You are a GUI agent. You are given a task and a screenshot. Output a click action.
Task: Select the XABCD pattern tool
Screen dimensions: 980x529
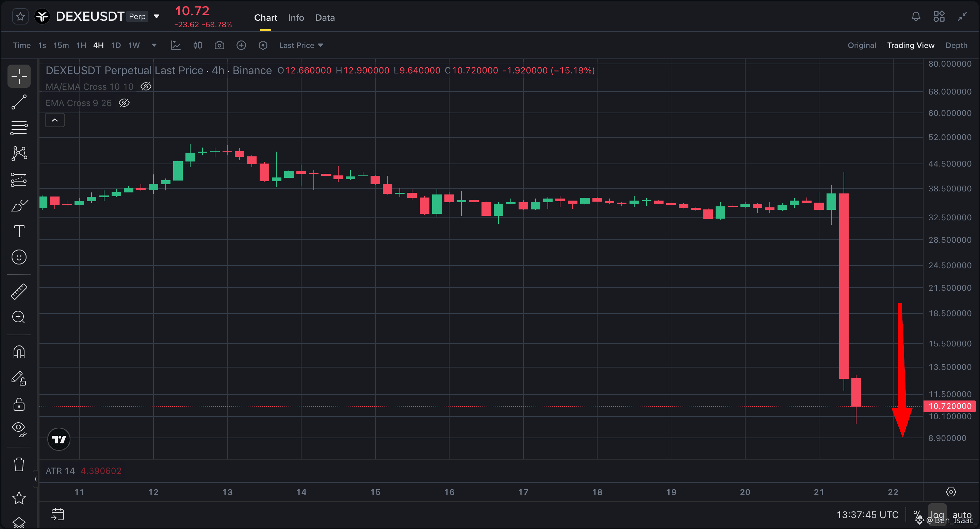[19, 154]
